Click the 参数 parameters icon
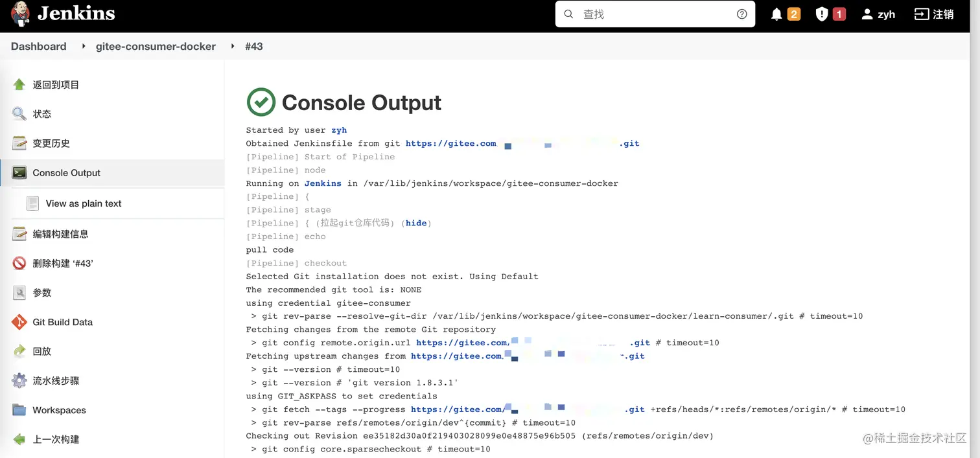The image size is (980, 458). (x=19, y=293)
